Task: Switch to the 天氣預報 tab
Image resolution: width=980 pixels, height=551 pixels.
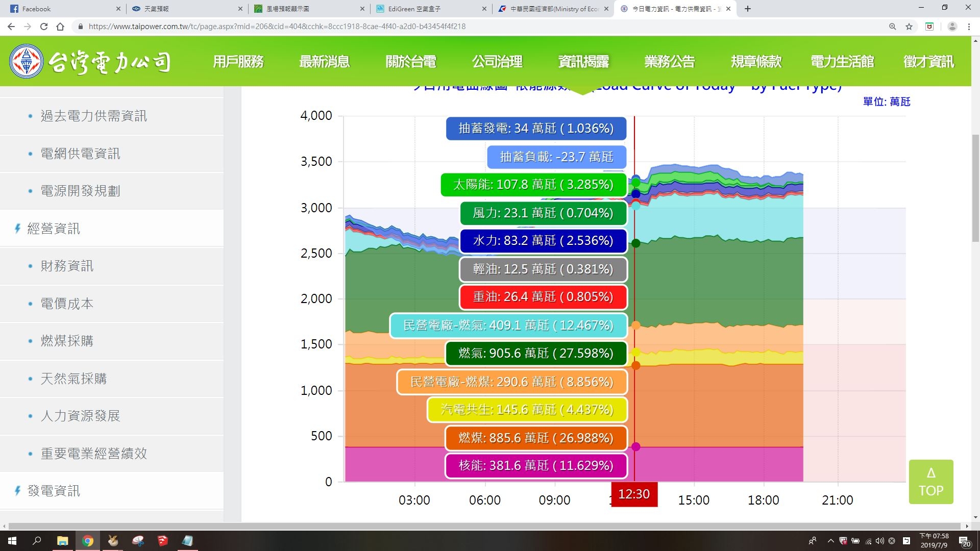Action: tap(186, 9)
